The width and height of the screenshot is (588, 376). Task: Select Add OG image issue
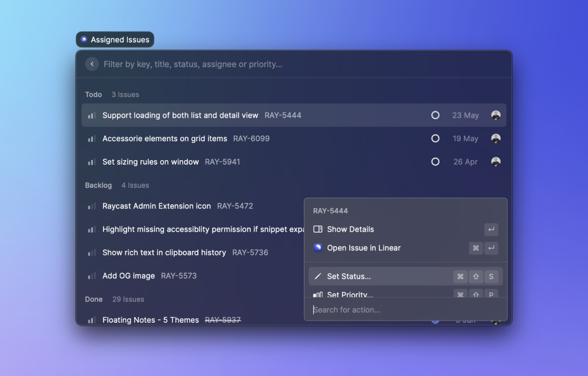[x=192, y=276]
